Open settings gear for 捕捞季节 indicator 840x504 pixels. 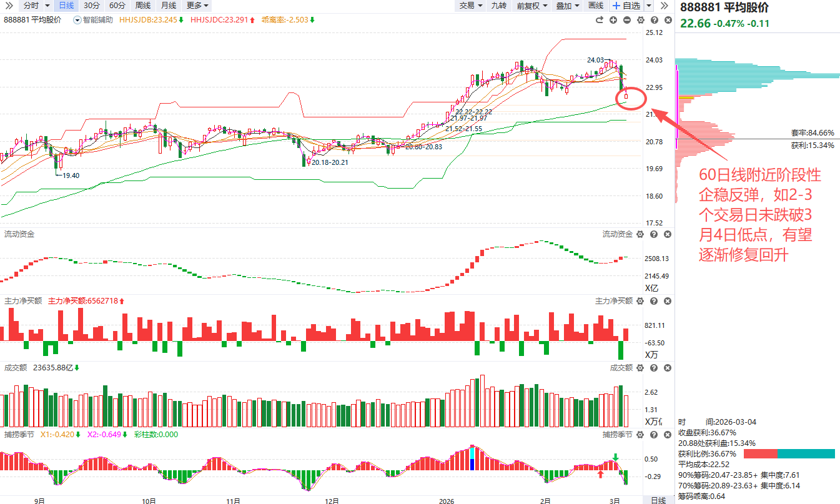click(x=640, y=435)
